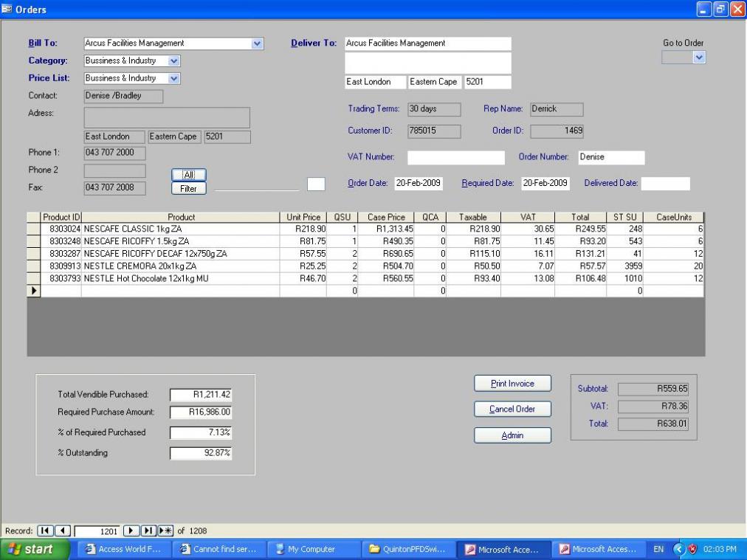Viewport: 747px width, 560px height.
Task: Click Cancel Order button
Action: coord(512,409)
